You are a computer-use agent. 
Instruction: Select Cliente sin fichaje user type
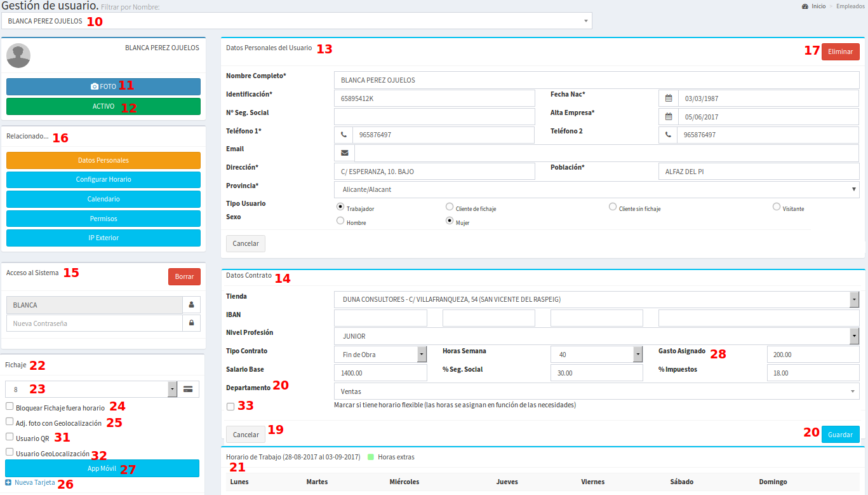point(613,207)
